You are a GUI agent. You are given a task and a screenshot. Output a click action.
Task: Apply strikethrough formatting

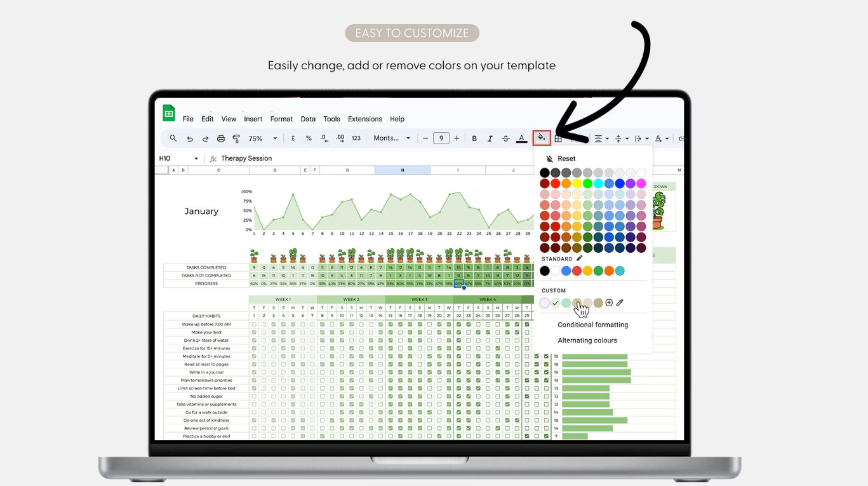(x=505, y=138)
